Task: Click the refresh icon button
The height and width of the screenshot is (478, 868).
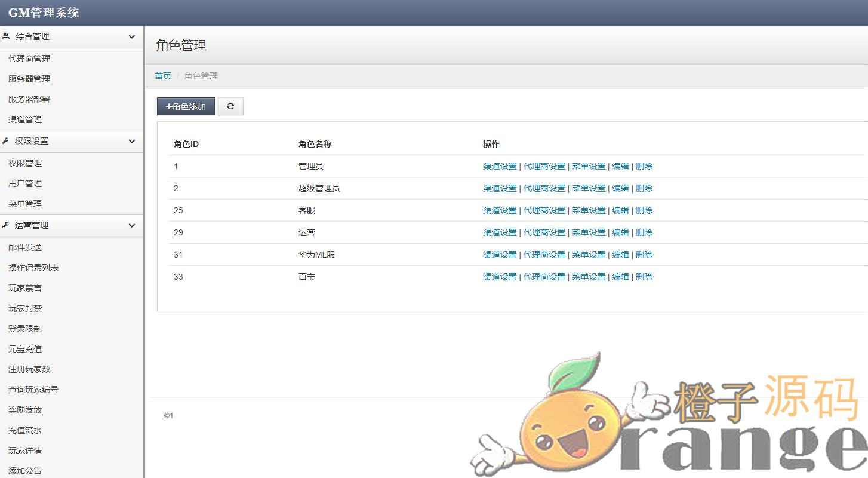Action: tap(230, 106)
